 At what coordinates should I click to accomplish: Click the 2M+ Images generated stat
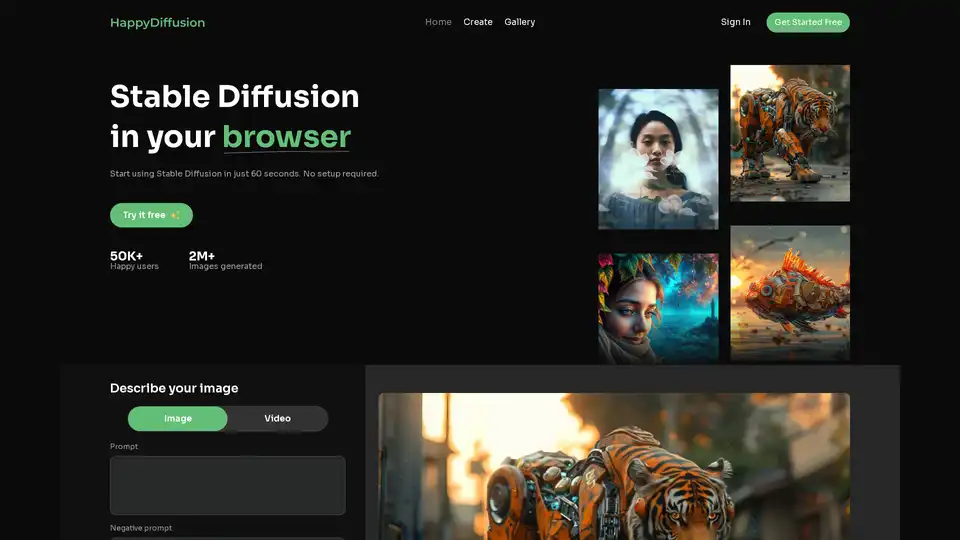point(225,260)
